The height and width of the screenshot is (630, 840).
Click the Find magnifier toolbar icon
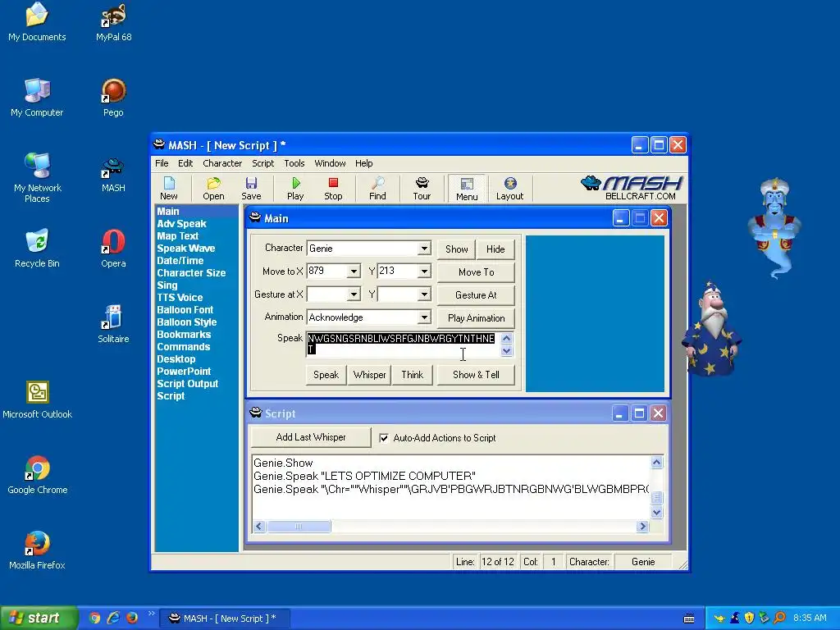(377, 189)
